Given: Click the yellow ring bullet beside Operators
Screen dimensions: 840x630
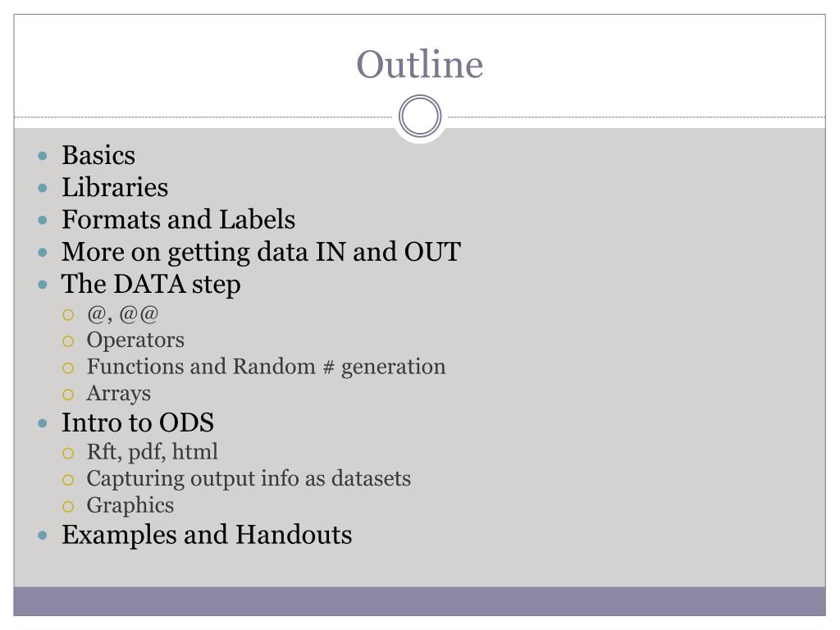Looking at the screenshot, I should pos(68,341).
